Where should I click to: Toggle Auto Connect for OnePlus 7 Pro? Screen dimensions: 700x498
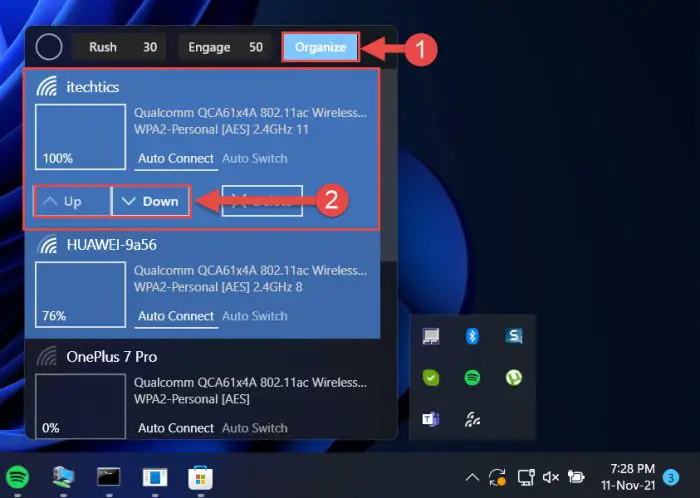point(176,428)
